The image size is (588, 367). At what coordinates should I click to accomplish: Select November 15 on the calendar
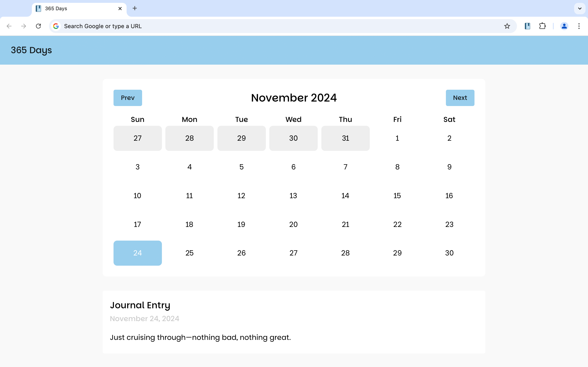point(397,196)
